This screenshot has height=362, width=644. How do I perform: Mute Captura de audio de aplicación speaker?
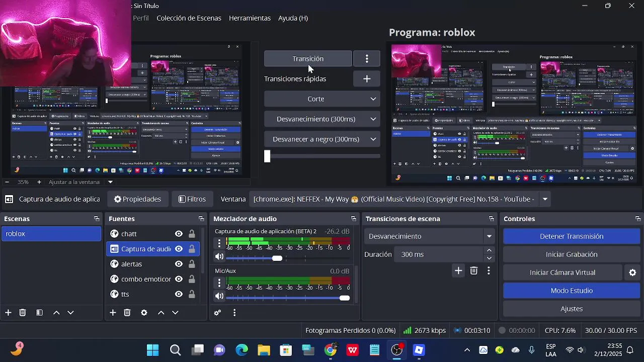(x=219, y=256)
